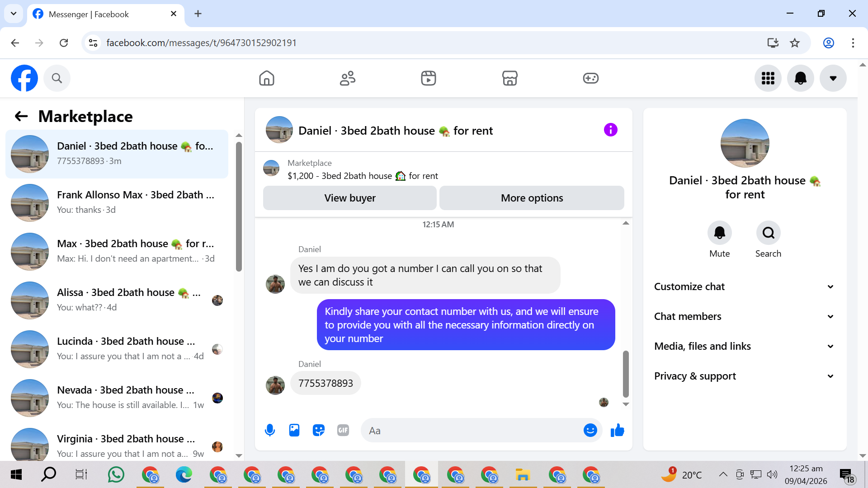This screenshot has height=488, width=868.
Task: Click the chat messages scrollbar thumb
Action: [x=626, y=374]
